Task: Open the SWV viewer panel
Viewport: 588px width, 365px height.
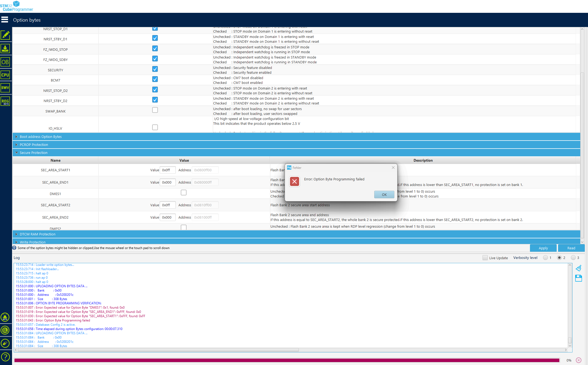Action: point(5,88)
